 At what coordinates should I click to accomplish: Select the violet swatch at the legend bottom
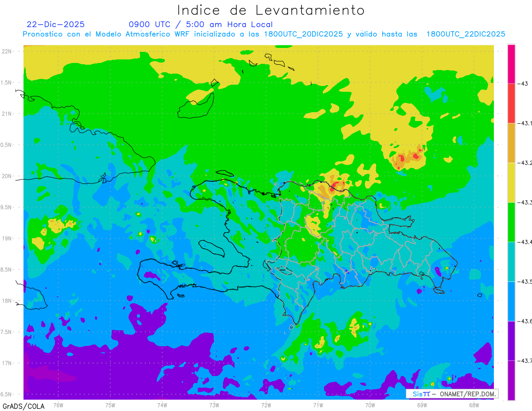511,380
